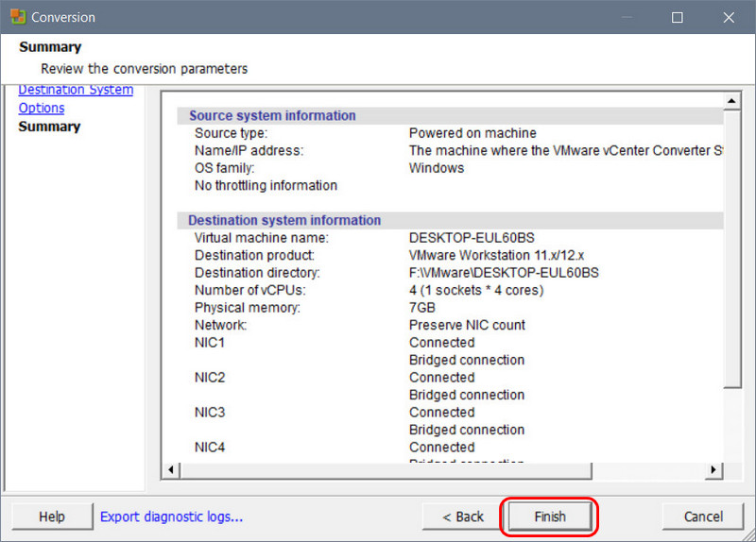Maximize the Conversion window

(677, 17)
